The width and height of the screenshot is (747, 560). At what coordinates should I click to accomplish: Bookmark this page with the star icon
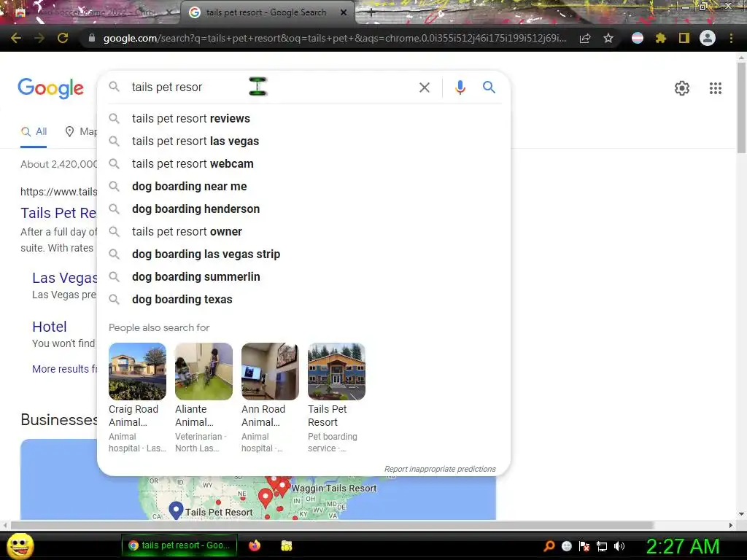click(x=608, y=38)
